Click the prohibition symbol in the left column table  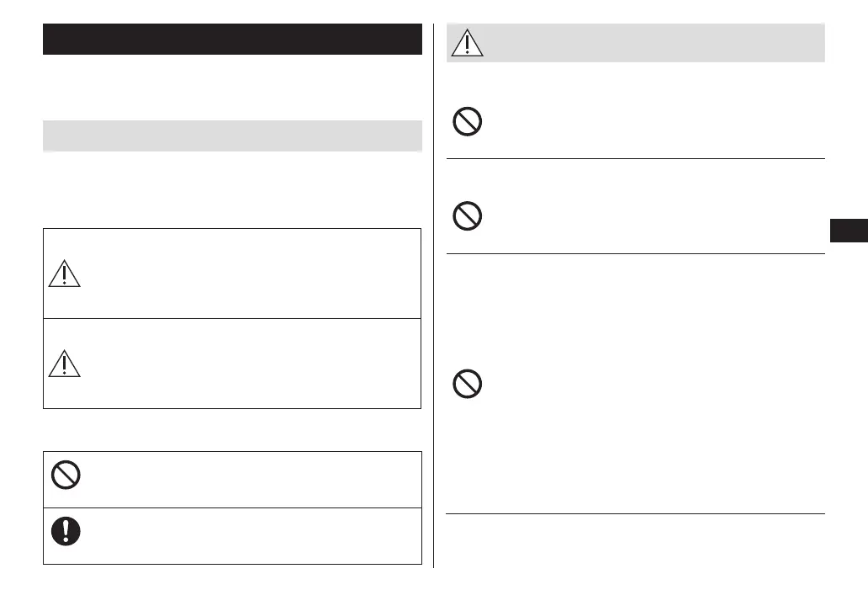65,476
